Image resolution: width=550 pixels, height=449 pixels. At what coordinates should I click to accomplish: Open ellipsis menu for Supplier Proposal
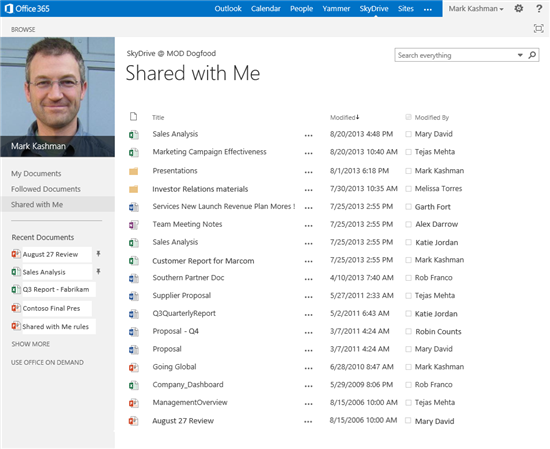coord(309,297)
